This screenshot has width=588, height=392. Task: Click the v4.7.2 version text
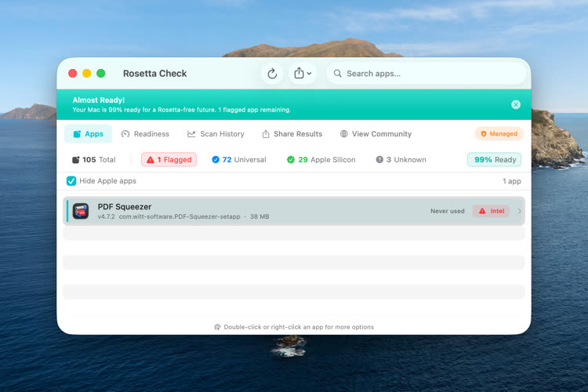pos(106,216)
